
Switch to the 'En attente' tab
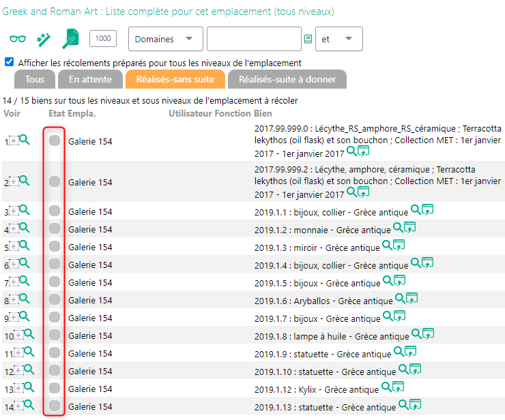[90, 79]
